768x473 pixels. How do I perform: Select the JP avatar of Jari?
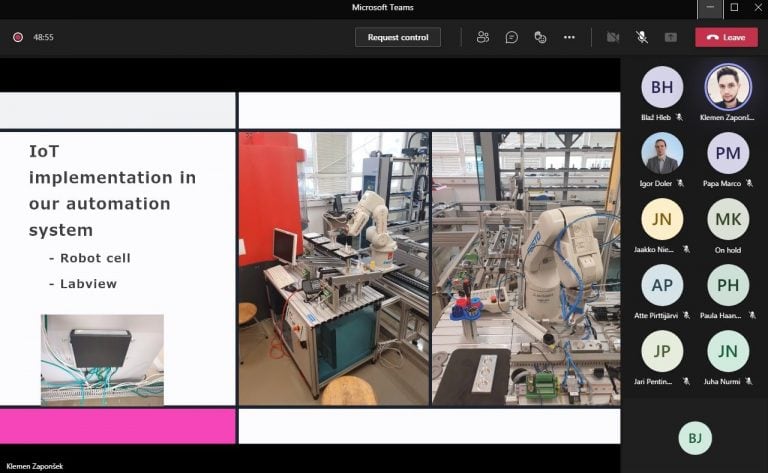point(662,351)
